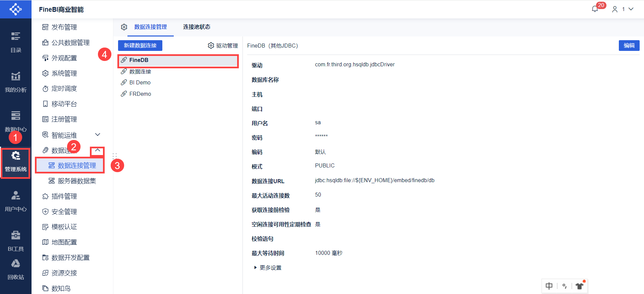This screenshot has height=294, width=644.
Task: Open 数据中心 data center
Action: (16, 122)
